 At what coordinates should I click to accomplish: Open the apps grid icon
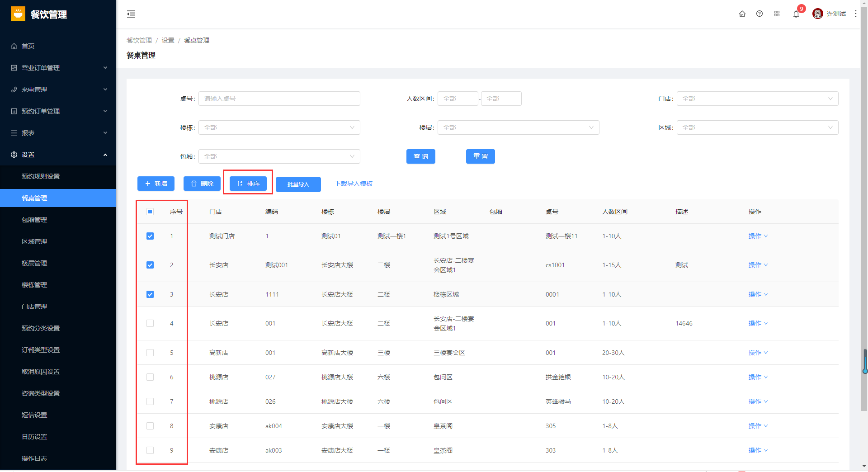tap(777, 14)
